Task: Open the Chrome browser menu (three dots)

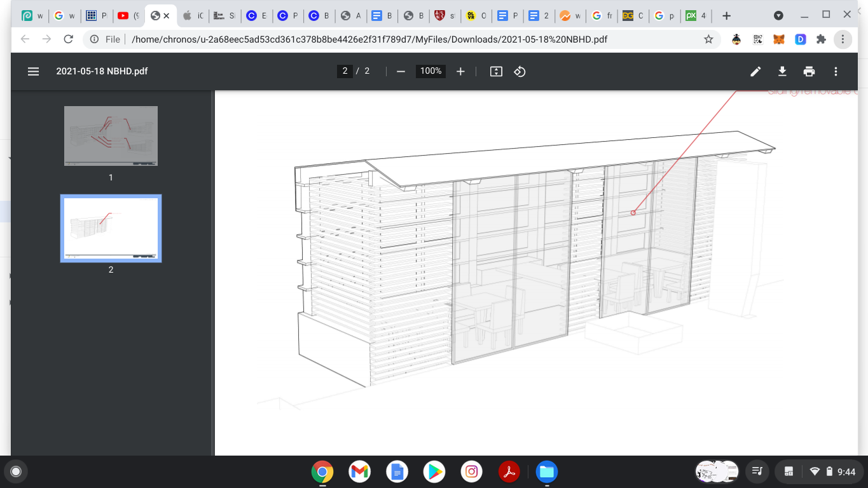Action: click(x=843, y=39)
